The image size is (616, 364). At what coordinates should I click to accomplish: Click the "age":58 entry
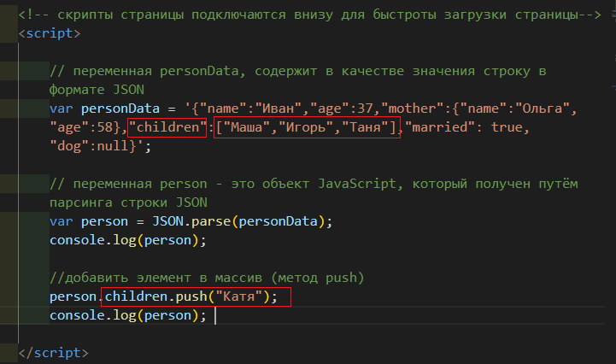85,127
